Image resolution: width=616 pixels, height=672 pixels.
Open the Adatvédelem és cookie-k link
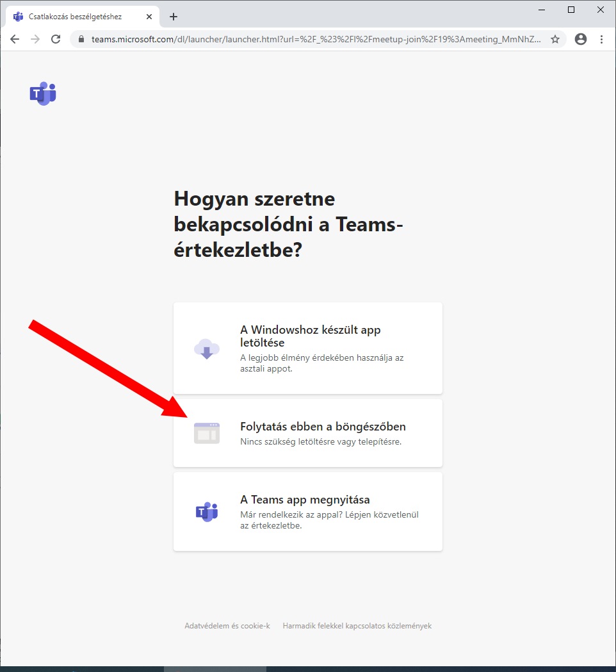[x=227, y=626]
